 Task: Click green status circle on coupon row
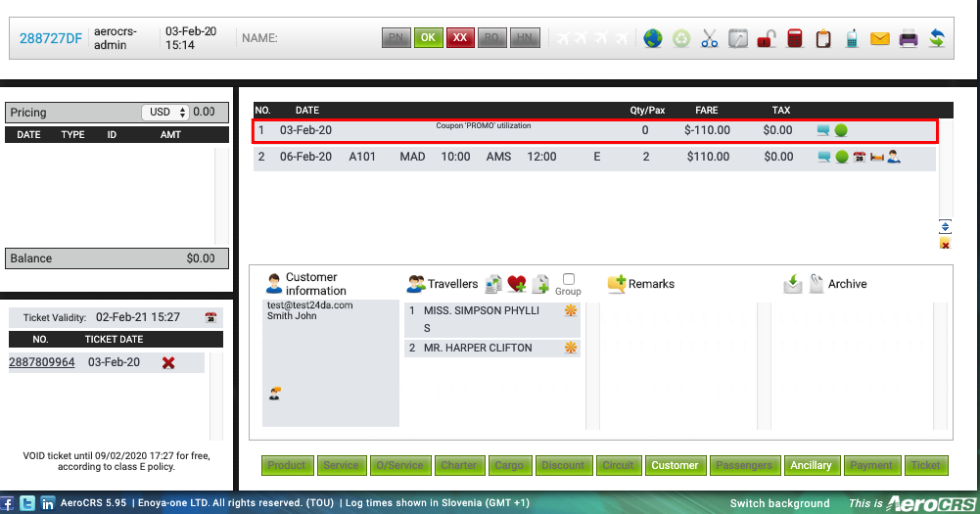841,130
